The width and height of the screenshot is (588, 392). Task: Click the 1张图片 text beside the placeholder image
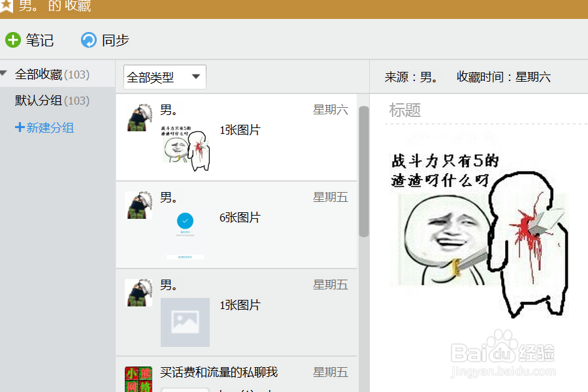point(240,305)
